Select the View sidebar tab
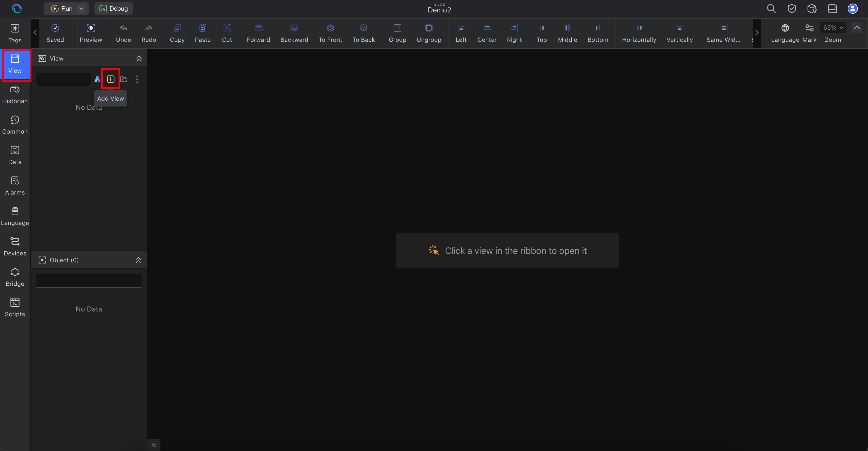868x451 pixels. tap(15, 64)
